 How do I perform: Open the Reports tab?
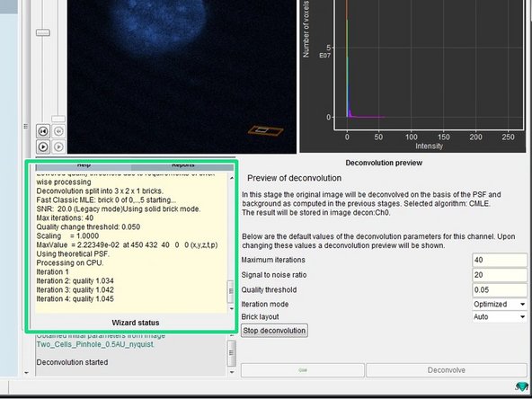(182, 165)
